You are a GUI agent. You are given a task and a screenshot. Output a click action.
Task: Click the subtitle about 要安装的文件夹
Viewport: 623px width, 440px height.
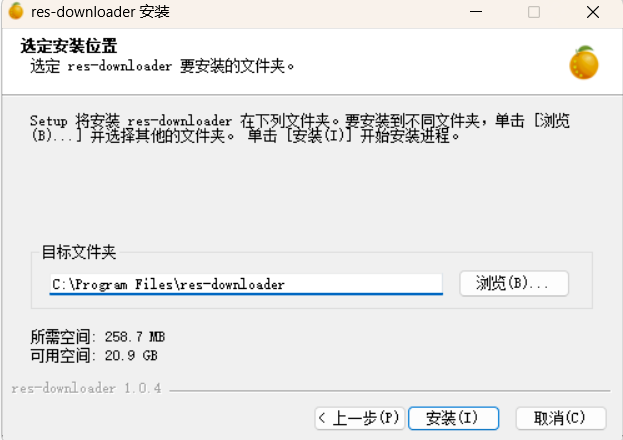tap(162, 66)
